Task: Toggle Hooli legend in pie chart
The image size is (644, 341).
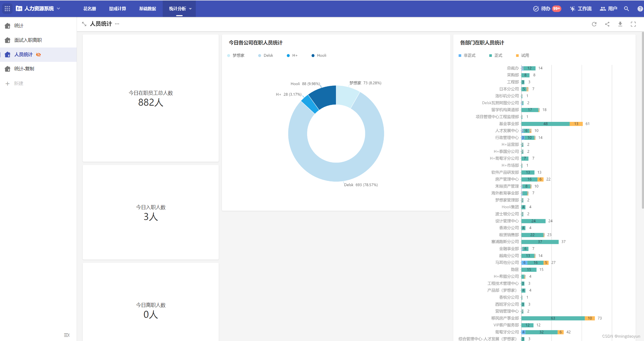Action: click(x=319, y=55)
